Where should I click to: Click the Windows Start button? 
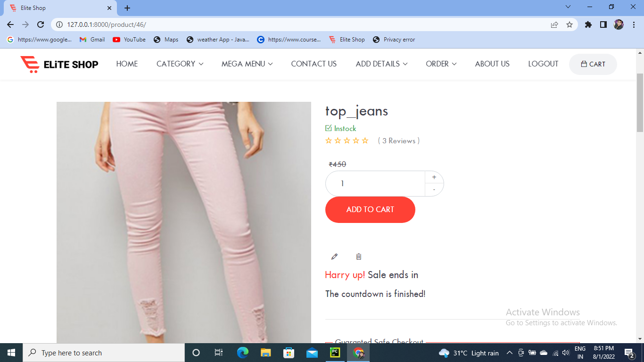coord(11,353)
